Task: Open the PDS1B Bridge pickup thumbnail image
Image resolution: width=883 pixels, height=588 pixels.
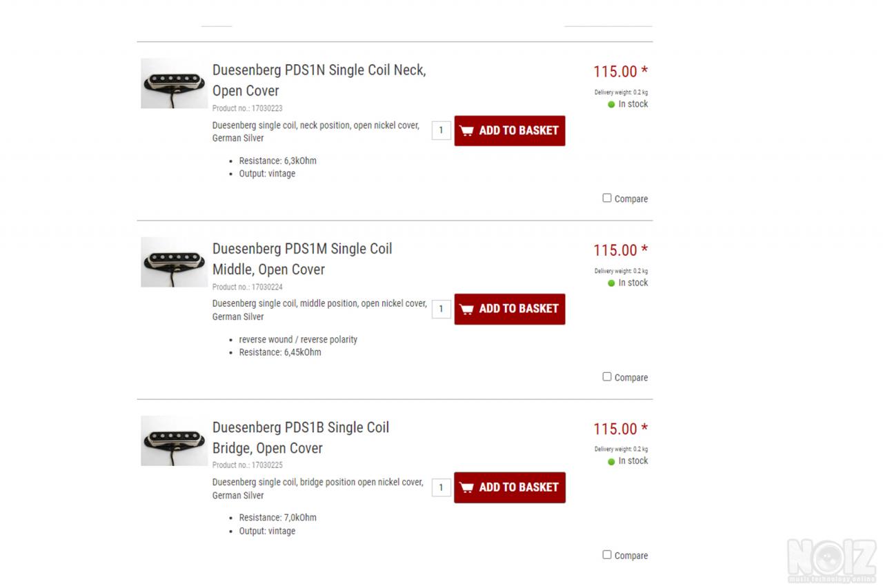Action: tap(174, 440)
